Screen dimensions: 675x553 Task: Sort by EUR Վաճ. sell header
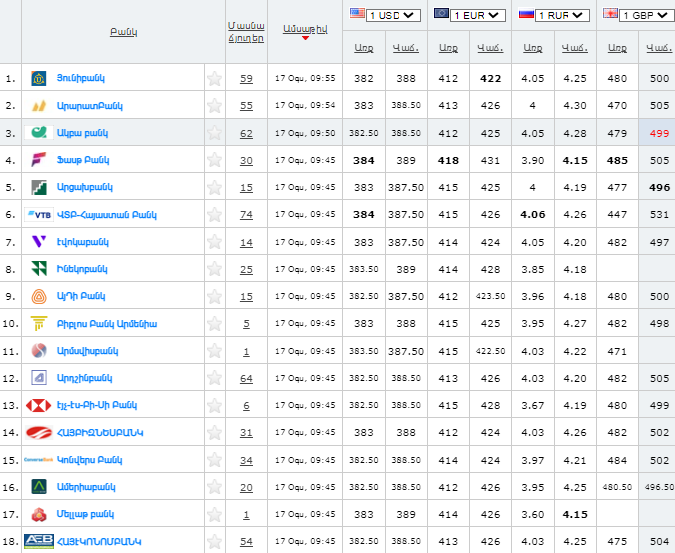(x=490, y=48)
